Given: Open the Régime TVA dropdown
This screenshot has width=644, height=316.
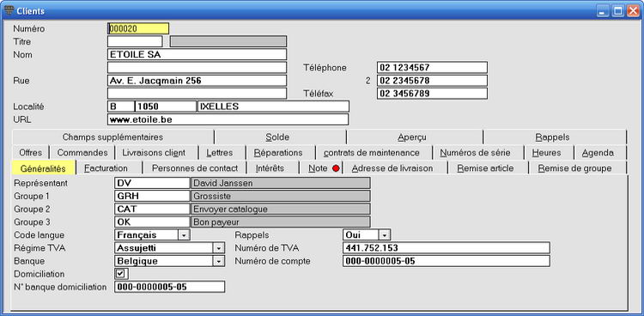Looking at the screenshot, I should pos(218,248).
